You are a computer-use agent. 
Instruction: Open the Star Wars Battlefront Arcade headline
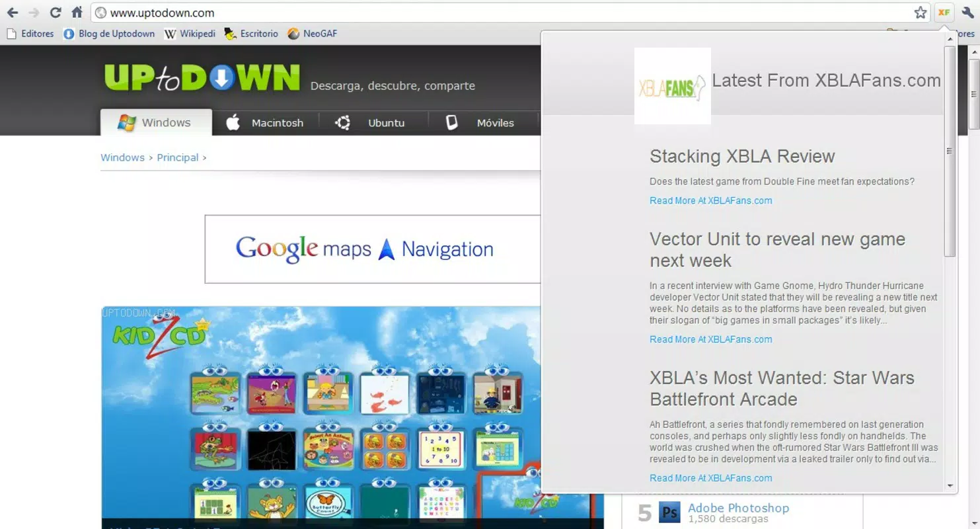click(x=782, y=388)
